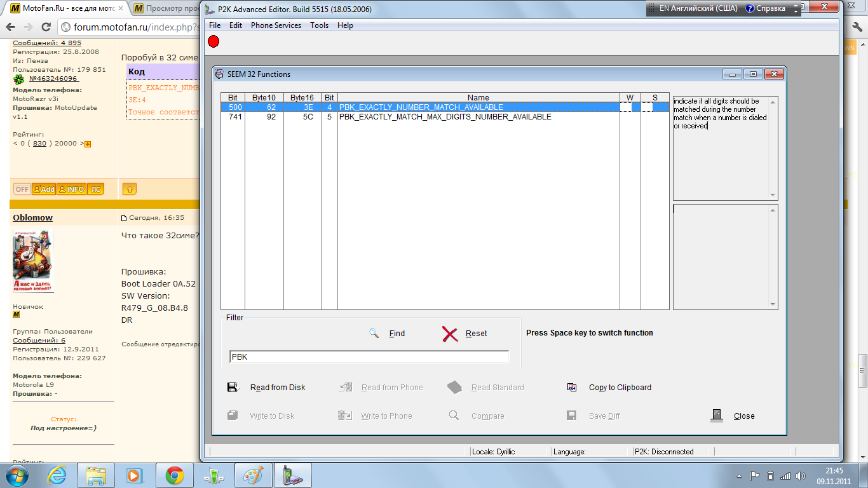This screenshot has height=488, width=868.
Task: Click the Byte16 column header
Action: (302, 98)
